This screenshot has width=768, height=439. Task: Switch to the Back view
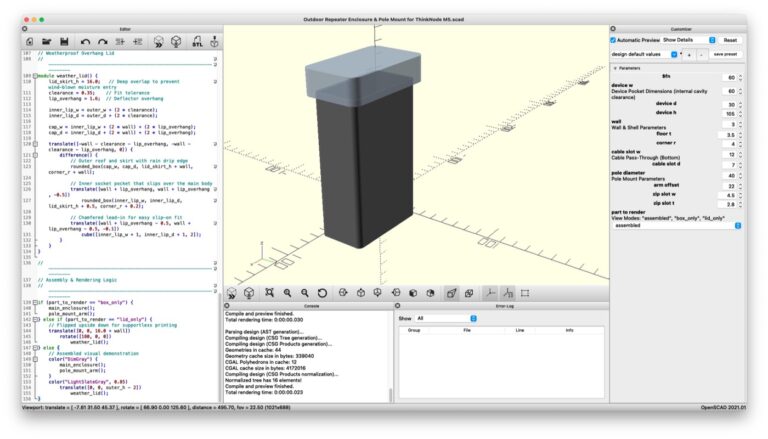[430, 293]
